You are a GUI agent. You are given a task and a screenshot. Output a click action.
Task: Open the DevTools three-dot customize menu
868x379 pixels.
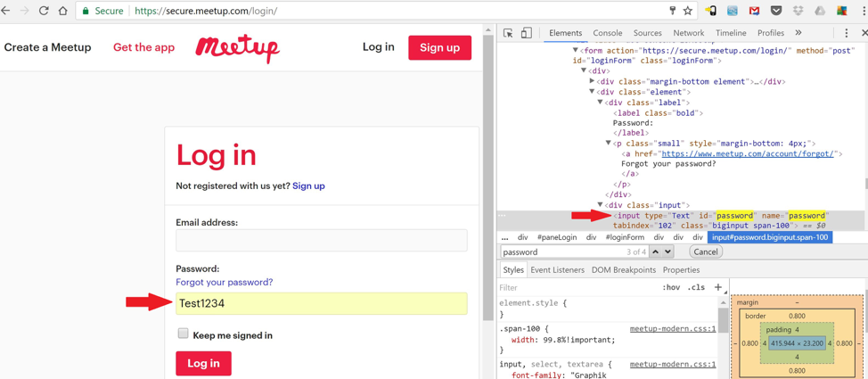[x=847, y=33]
